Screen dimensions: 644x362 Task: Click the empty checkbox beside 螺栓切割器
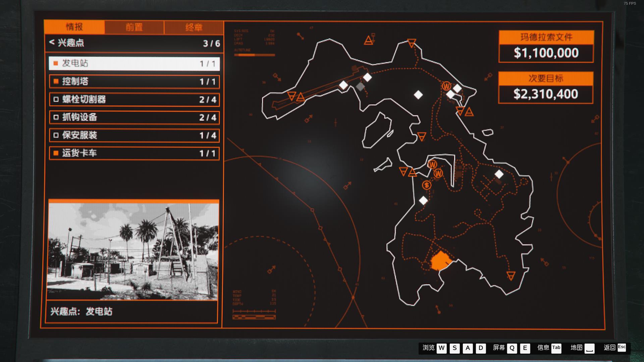(56, 100)
